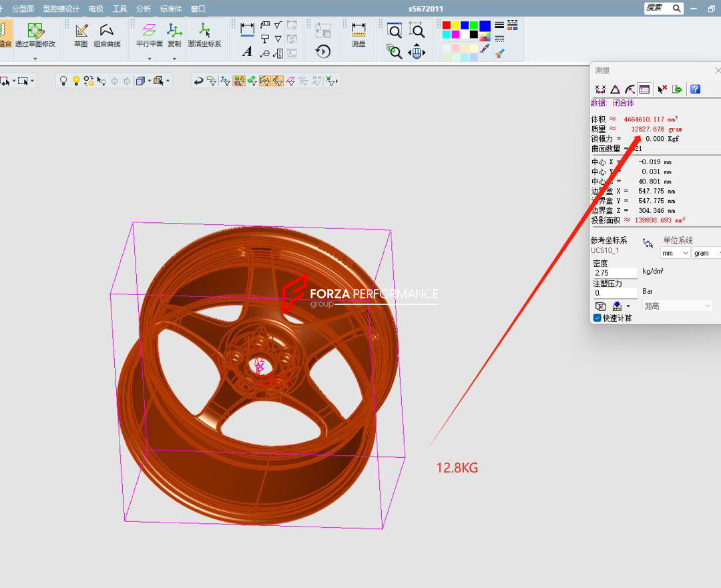This screenshot has height=588, width=721.
Task: Click the 测量 (Measure) tool in ribbon
Action: pos(358,35)
